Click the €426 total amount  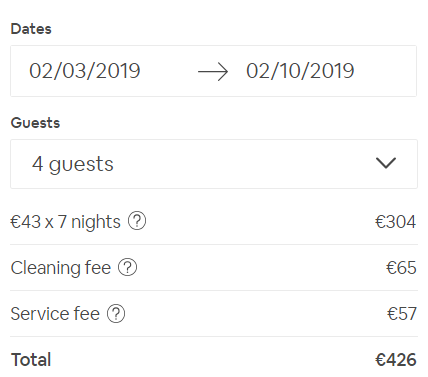(x=396, y=360)
